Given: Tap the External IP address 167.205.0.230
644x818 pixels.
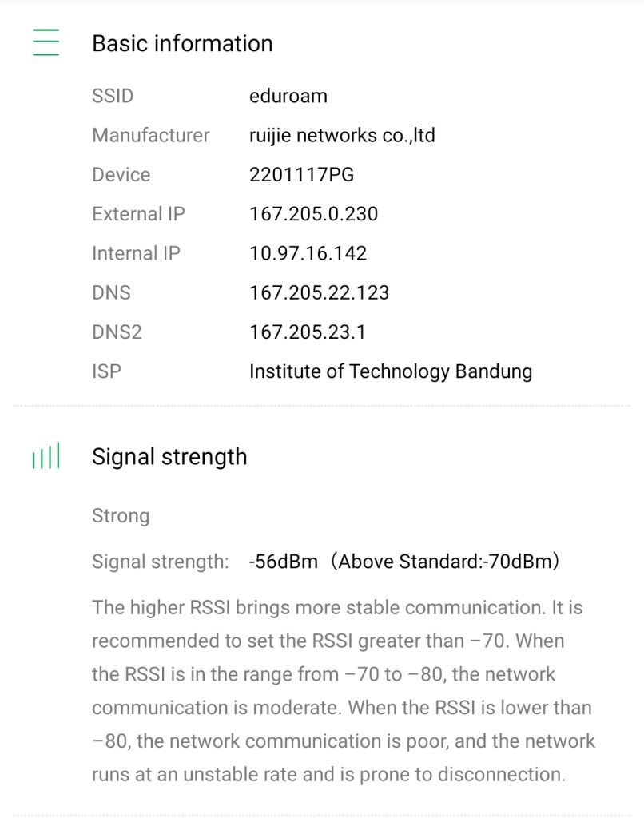Looking at the screenshot, I should point(313,214).
